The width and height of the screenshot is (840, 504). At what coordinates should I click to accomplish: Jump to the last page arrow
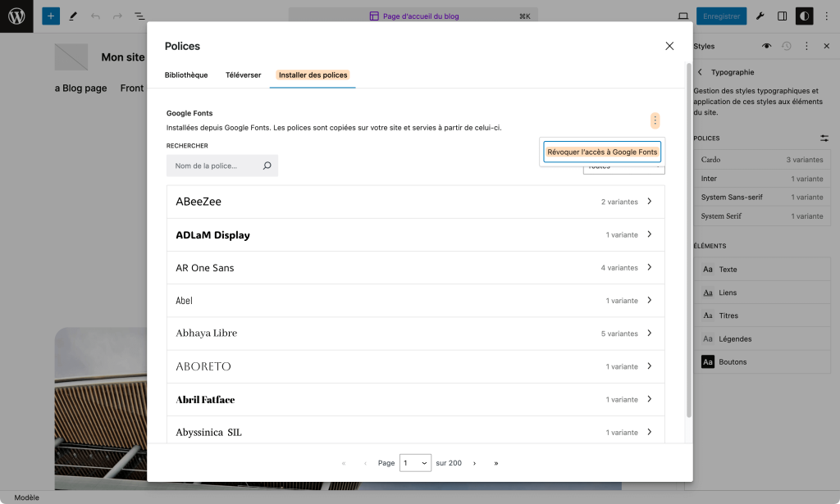pyautogui.click(x=496, y=463)
